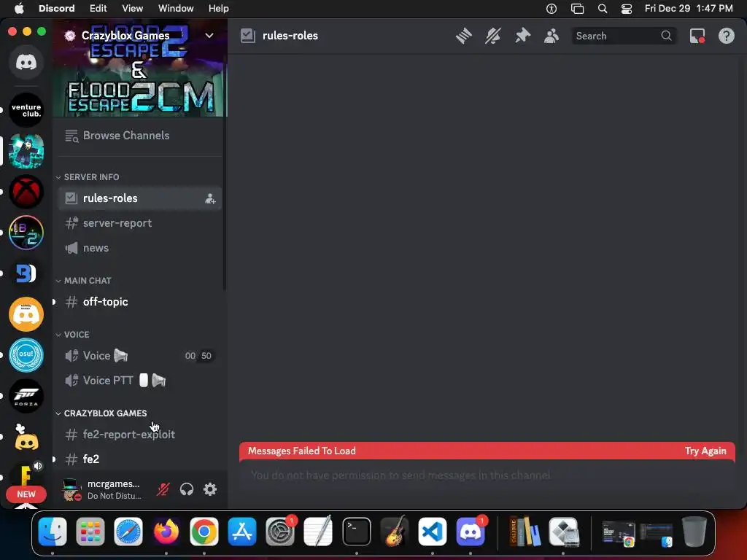Open the Edit menu

click(x=98, y=8)
